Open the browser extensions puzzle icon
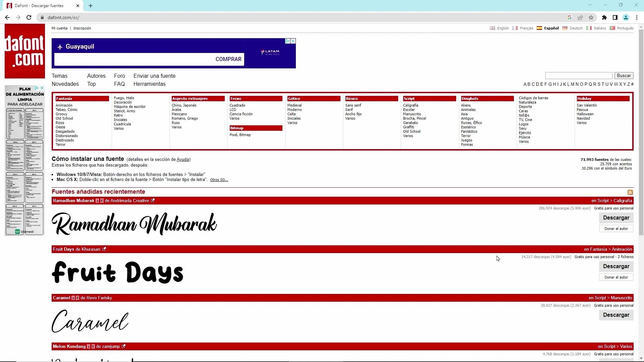Screen dimensions: 644x362 [x=604, y=17]
